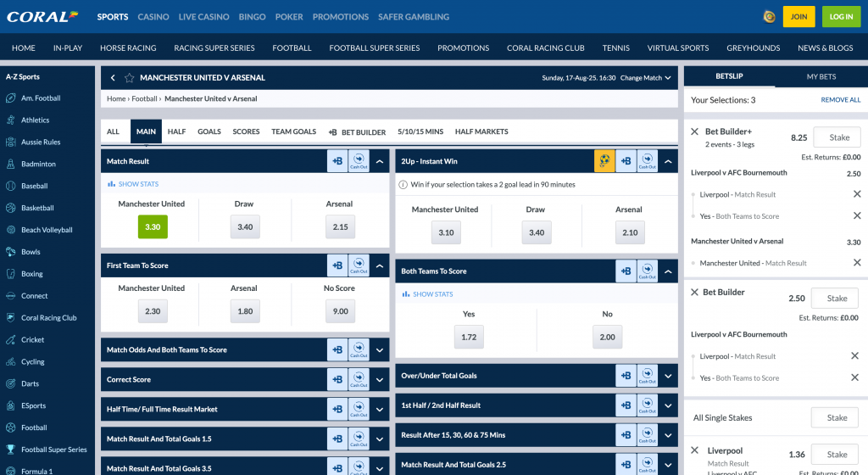Select Arsenal 1.80 First Team To Score
The image size is (868, 475).
(245, 311)
